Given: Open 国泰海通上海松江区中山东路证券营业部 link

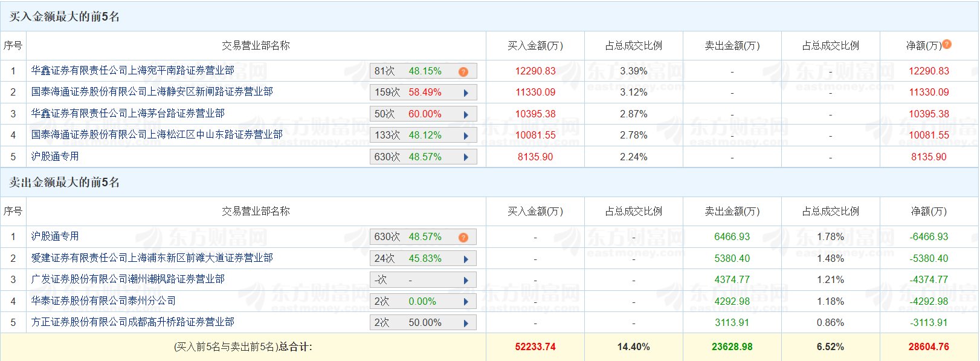Looking at the screenshot, I should click(157, 135).
